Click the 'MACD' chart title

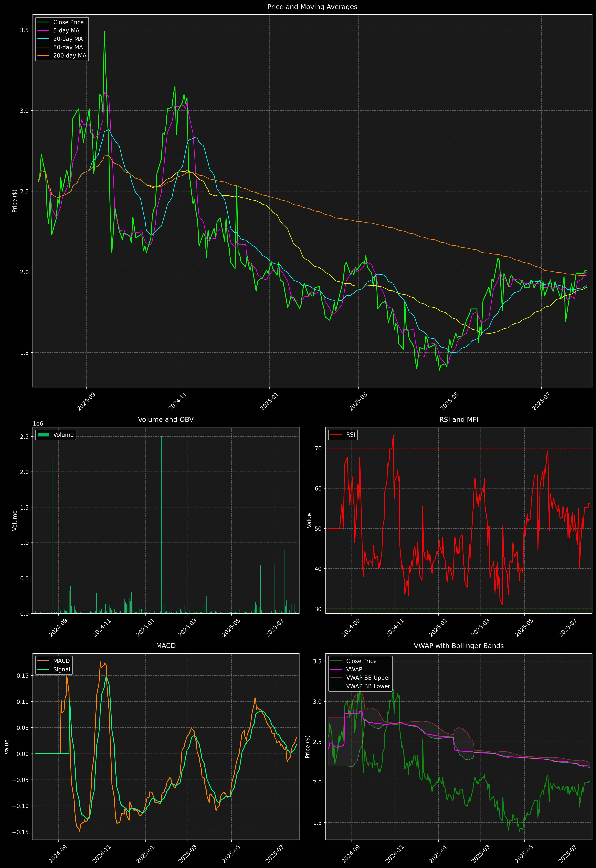click(x=166, y=646)
